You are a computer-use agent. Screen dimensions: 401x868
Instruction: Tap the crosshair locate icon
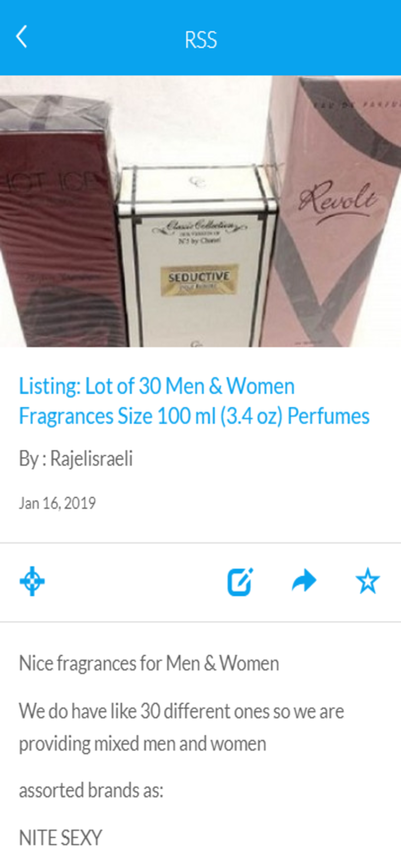pos(32,581)
